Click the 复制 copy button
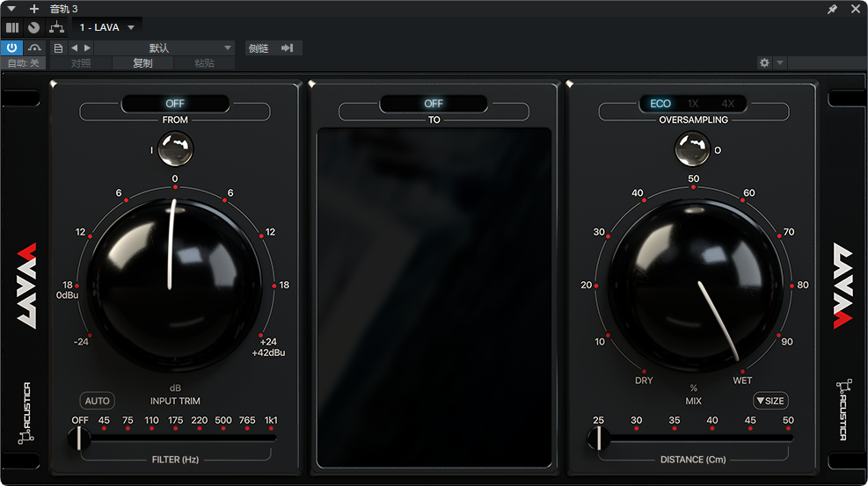Image resolution: width=868 pixels, height=486 pixels. tap(142, 63)
